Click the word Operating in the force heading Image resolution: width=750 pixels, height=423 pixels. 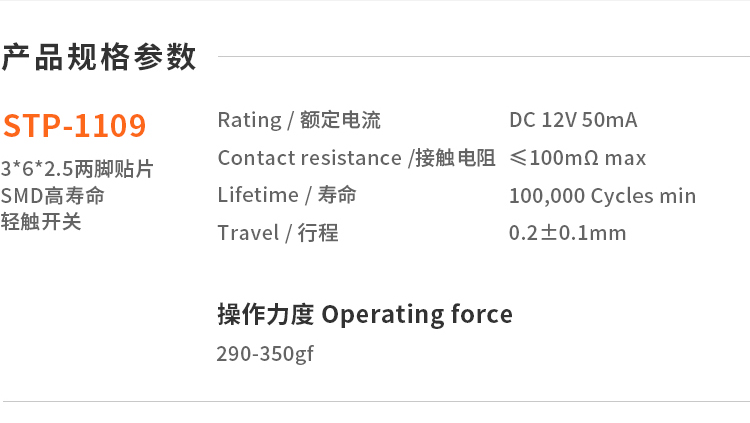[376, 316]
